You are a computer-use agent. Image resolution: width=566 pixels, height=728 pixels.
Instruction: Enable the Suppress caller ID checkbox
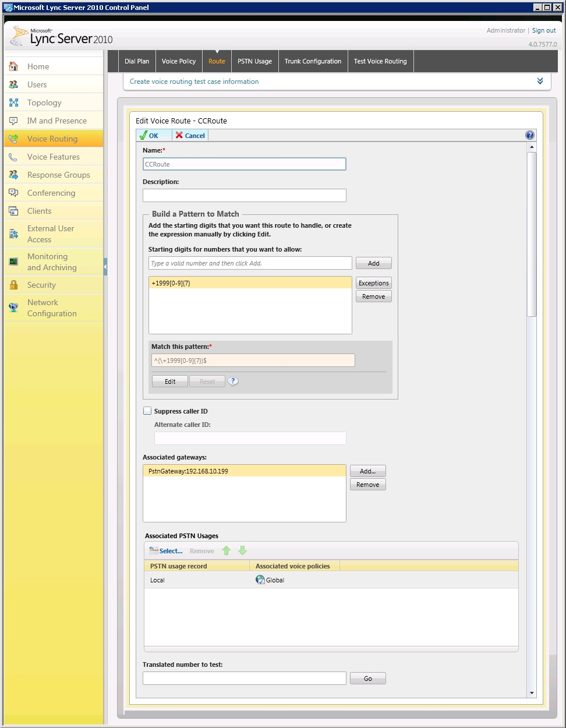(147, 411)
